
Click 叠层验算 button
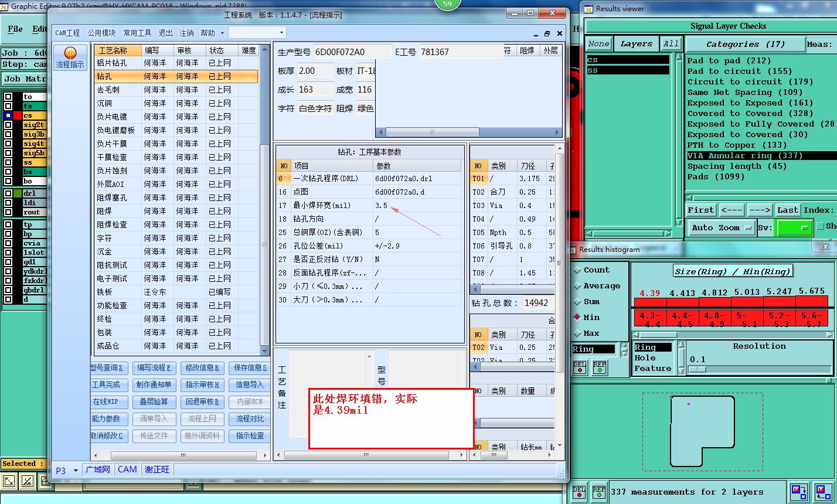154,402
